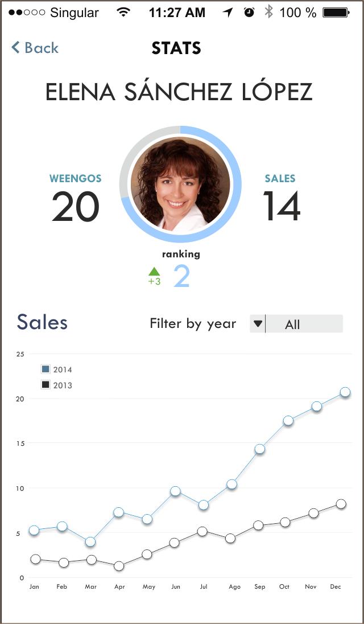This screenshot has width=364, height=624.
Task: Tap the cellular signal strength dots
Action: pos(26,13)
